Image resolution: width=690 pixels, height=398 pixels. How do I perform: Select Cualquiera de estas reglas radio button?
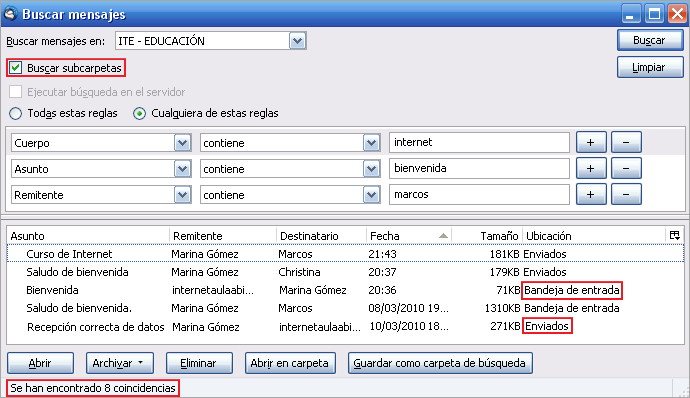point(139,114)
